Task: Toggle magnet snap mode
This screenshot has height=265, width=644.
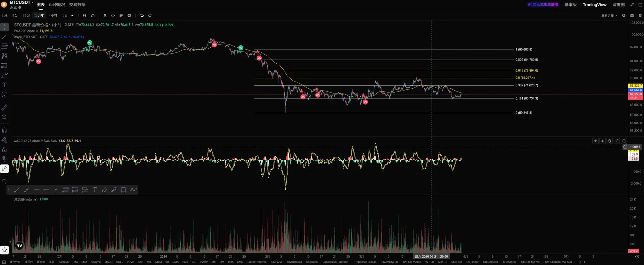Action: pos(4,130)
